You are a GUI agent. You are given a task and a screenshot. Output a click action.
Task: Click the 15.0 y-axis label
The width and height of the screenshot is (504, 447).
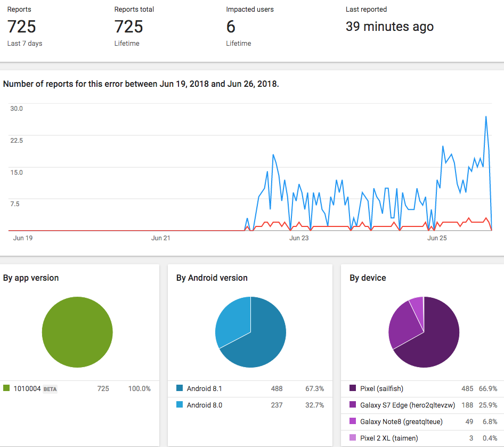tap(17, 172)
